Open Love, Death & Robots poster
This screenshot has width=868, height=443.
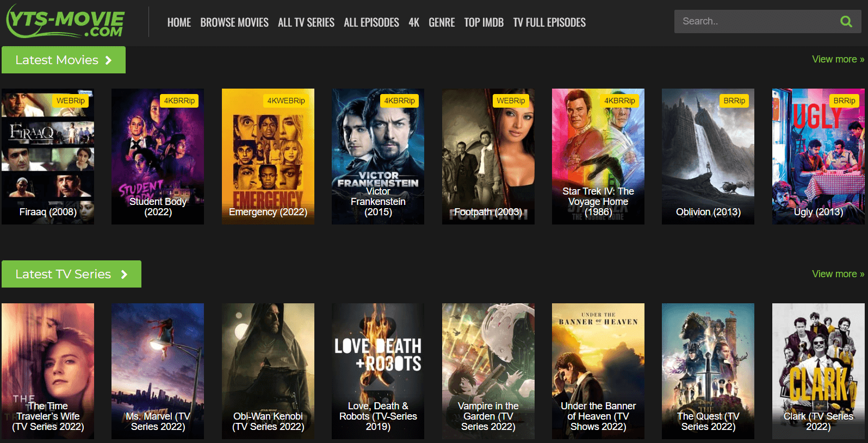click(x=378, y=371)
